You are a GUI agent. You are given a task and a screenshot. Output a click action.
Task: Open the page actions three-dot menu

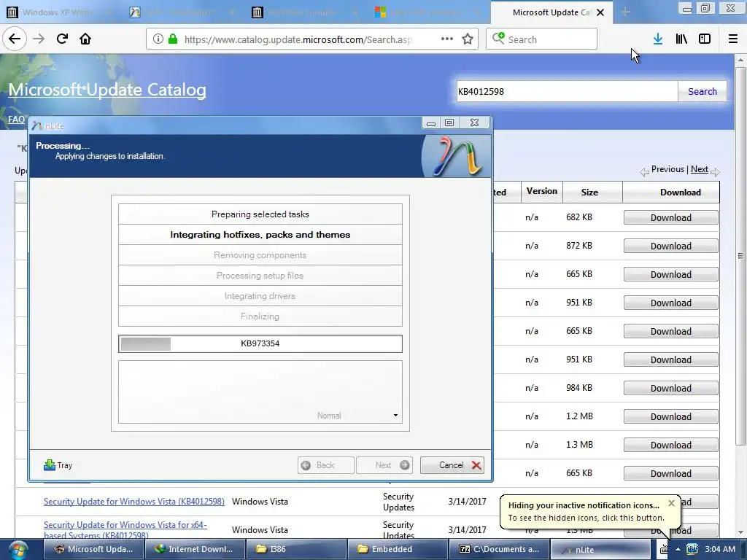coord(447,39)
